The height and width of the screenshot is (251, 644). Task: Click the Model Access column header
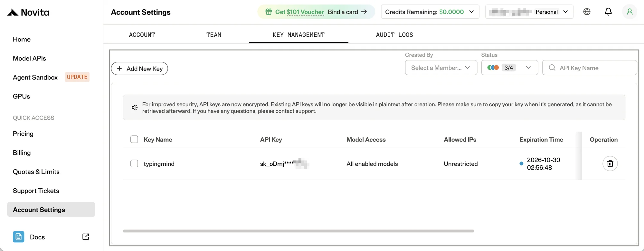click(x=366, y=139)
